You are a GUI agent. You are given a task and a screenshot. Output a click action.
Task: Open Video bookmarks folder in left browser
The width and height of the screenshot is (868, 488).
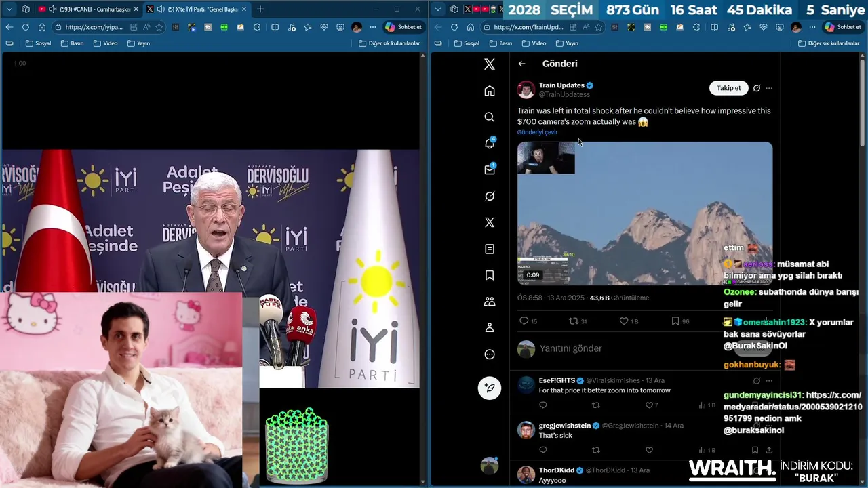[105, 43]
